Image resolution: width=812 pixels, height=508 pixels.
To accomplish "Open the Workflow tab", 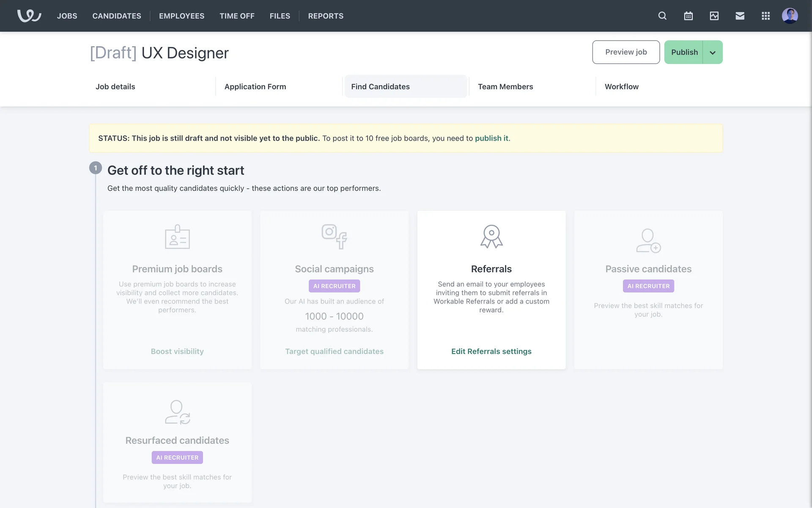I will click(621, 86).
